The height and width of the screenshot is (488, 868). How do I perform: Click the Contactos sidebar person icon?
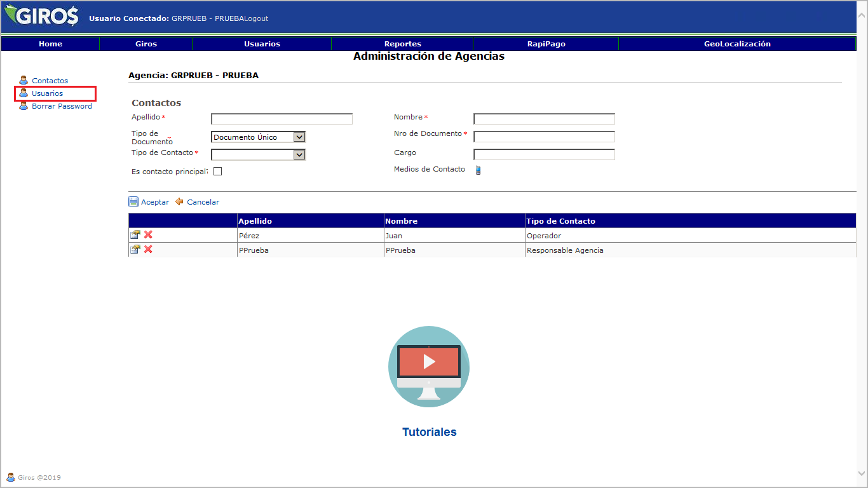coord(24,80)
